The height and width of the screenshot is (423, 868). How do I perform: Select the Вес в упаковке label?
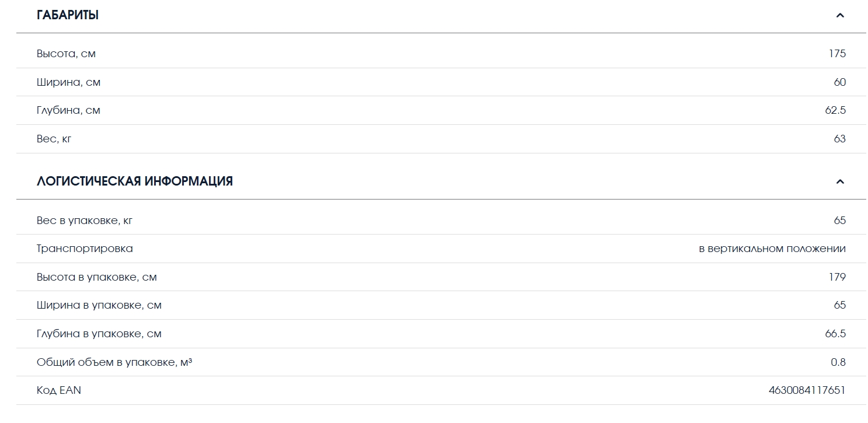click(x=85, y=221)
